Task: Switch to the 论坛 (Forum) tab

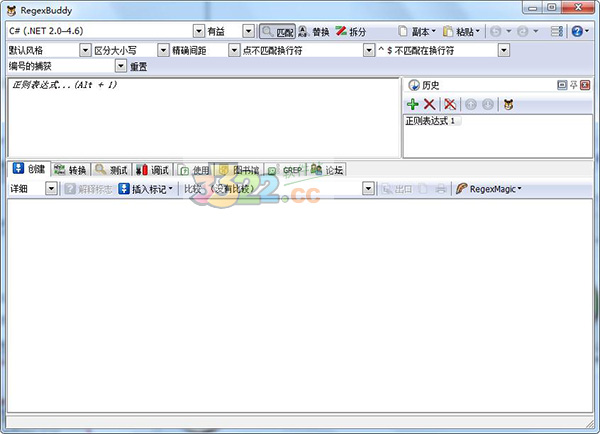Action: [327, 170]
